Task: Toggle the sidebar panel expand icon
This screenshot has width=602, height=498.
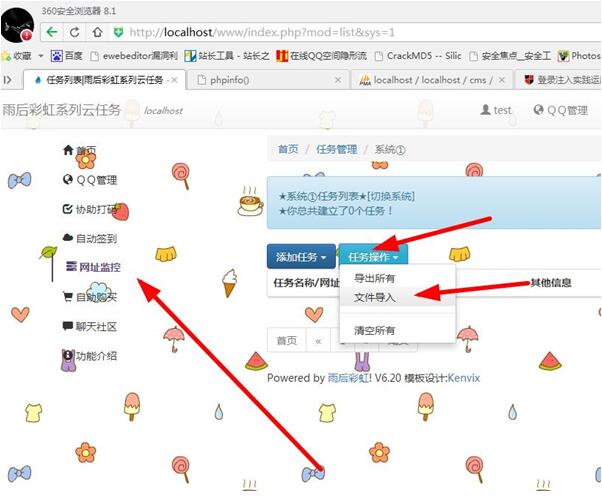Action: click(7, 80)
